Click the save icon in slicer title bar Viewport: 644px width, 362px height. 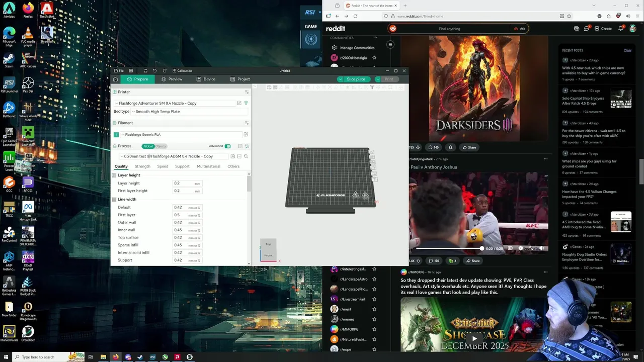[x=145, y=71]
